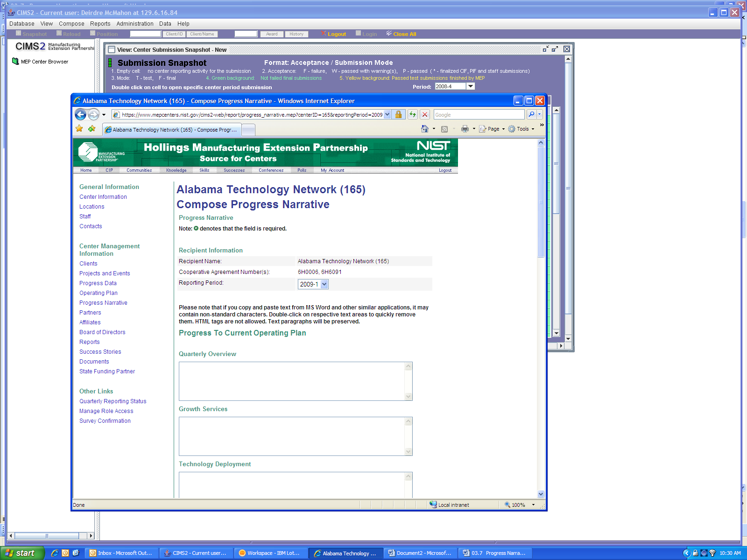Go forward in Internet Explorer
This screenshot has width=747, height=560.
(x=93, y=114)
